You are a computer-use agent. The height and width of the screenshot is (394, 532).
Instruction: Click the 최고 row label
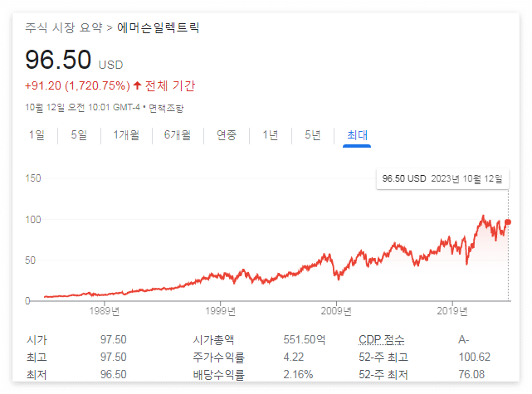point(37,357)
